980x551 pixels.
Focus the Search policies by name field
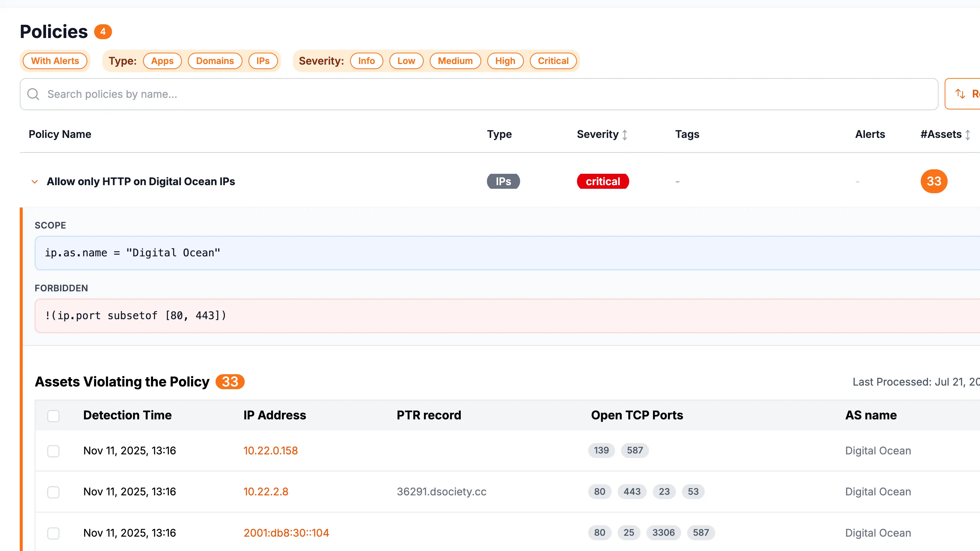tap(479, 94)
